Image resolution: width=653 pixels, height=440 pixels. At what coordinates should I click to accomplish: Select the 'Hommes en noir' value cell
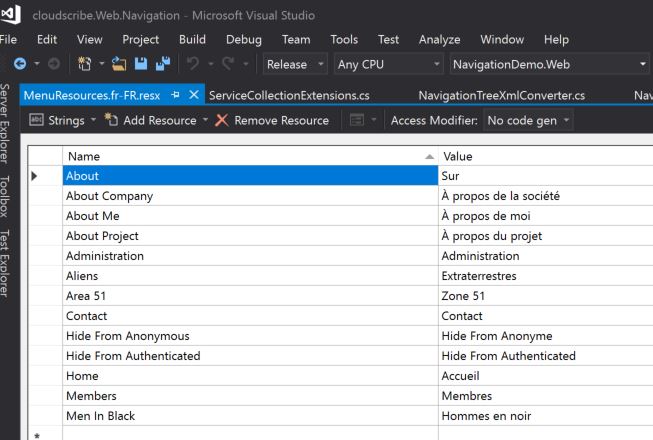[546, 415]
